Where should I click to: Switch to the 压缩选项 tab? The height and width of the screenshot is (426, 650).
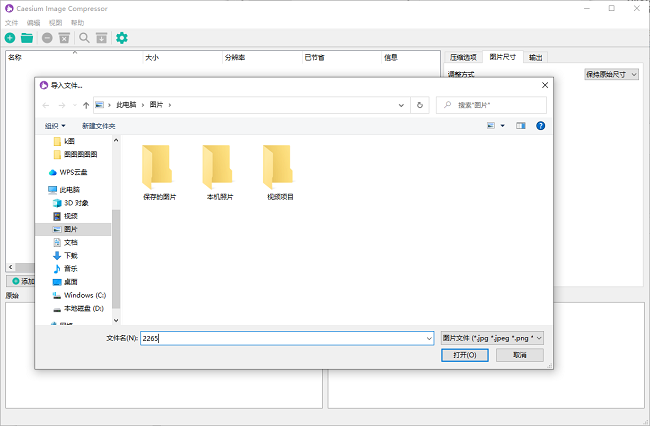(463, 58)
